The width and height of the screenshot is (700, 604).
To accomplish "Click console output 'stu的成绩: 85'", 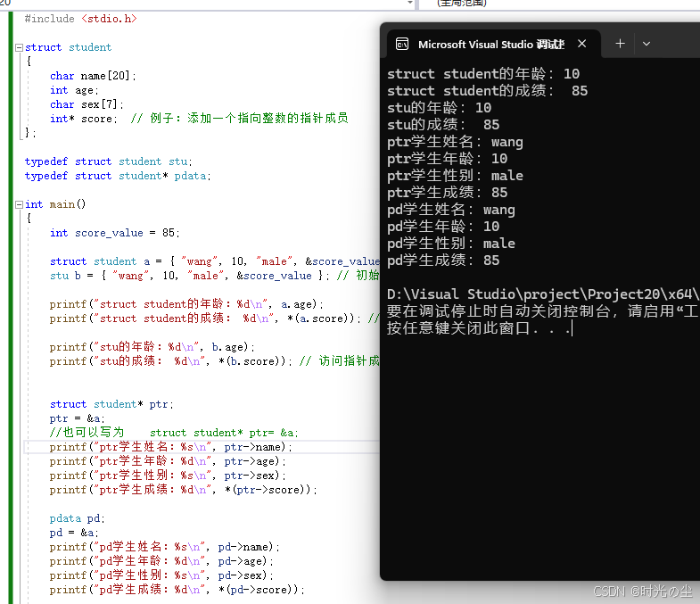I will [443, 125].
